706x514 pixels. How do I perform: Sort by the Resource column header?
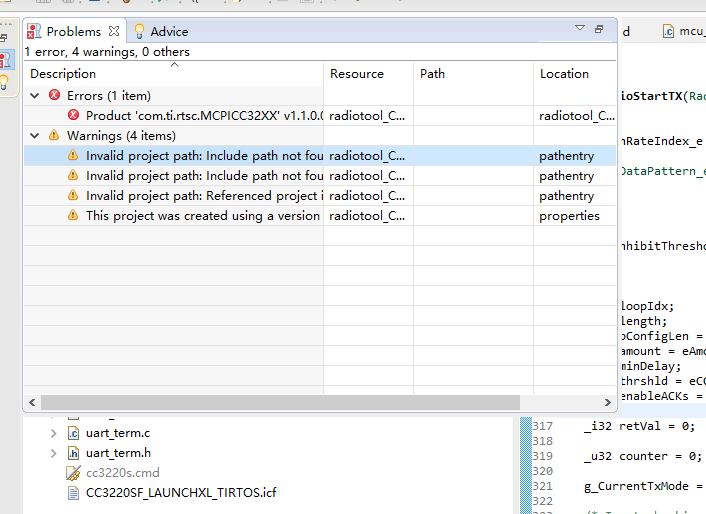(368, 74)
